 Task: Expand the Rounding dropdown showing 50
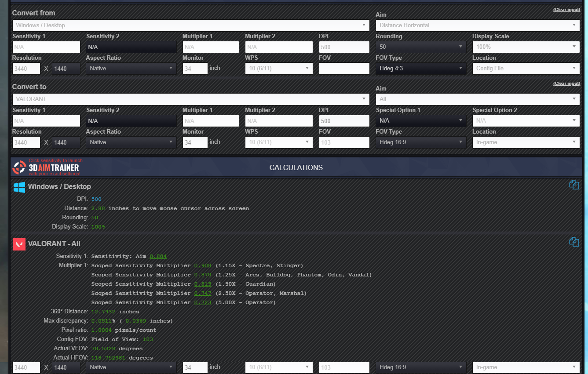tap(421, 47)
